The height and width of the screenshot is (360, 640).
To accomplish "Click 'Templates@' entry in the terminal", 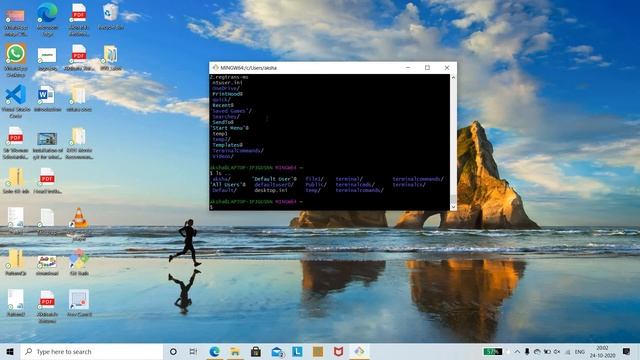I will pyautogui.click(x=228, y=145).
